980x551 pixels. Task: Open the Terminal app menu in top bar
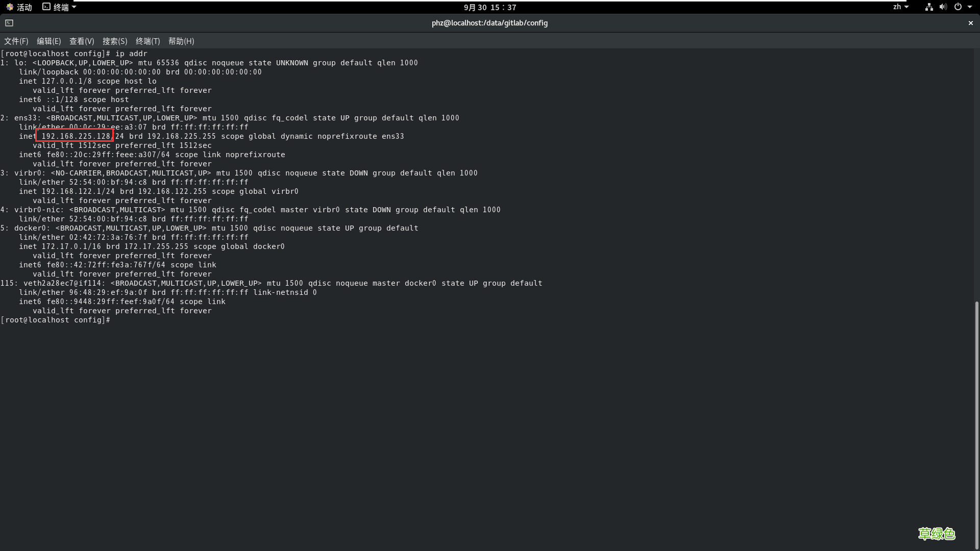[x=59, y=7]
